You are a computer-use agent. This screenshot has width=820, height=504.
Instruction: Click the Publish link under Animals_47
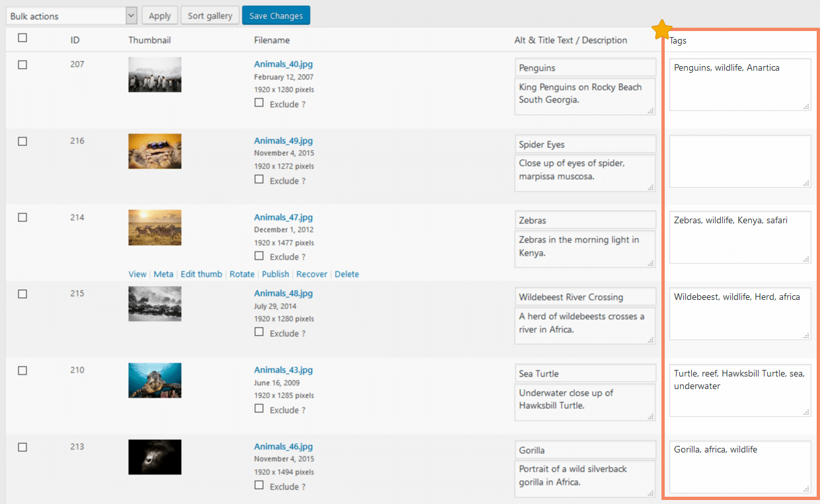point(276,274)
